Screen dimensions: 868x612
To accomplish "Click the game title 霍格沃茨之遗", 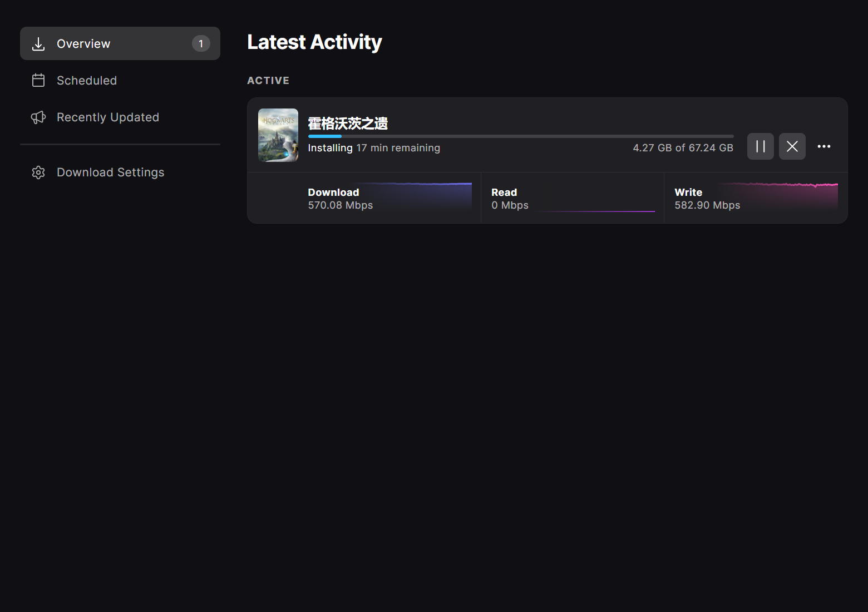I will pos(348,124).
